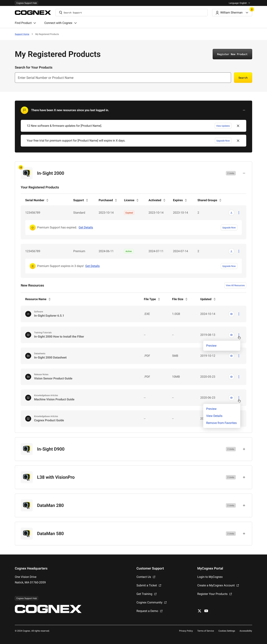Open the William Sherman account menu
The height and width of the screenshot is (644, 267).
click(x=232, y=12)
